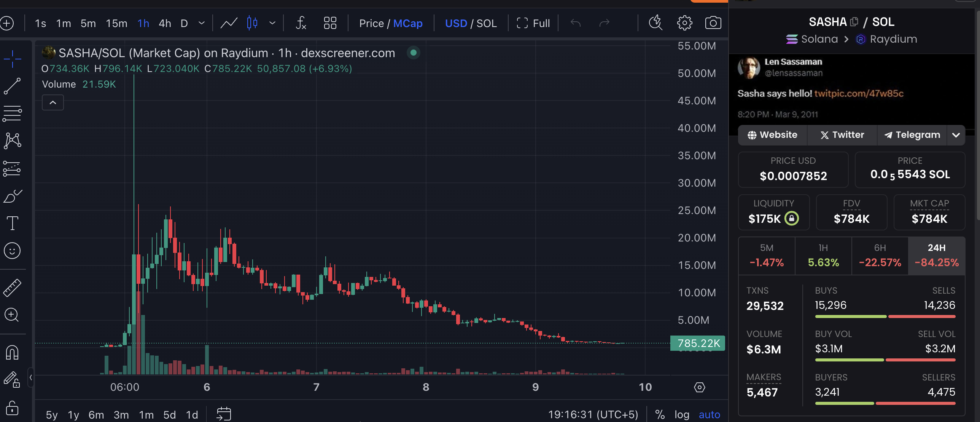Image resolution: width=980 pixels, height=422 pixels.
Task: Select the 6H price change tab
Action: pyautogui.click(x=880, y=255)
